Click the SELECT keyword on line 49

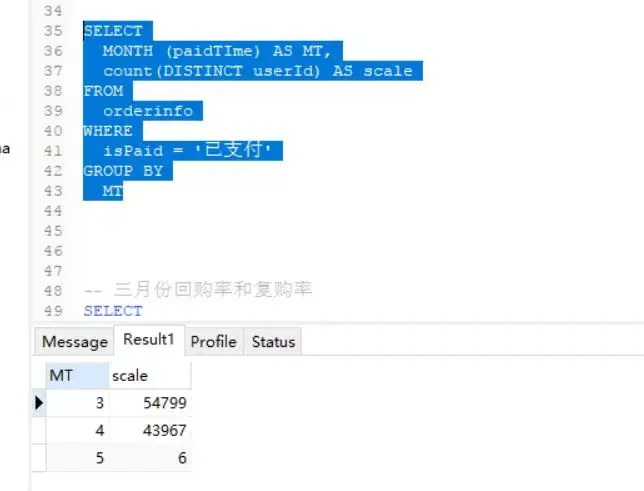[113, 311]
